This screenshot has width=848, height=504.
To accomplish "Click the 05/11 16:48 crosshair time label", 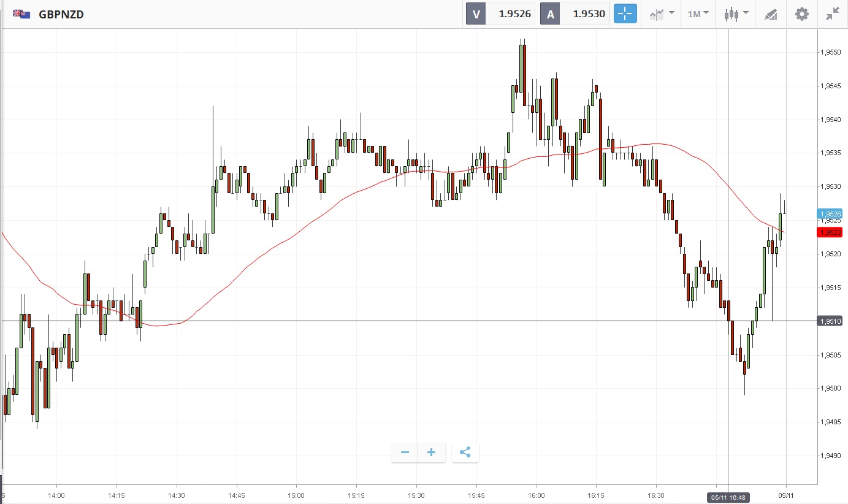I will (x=728, y=497).
